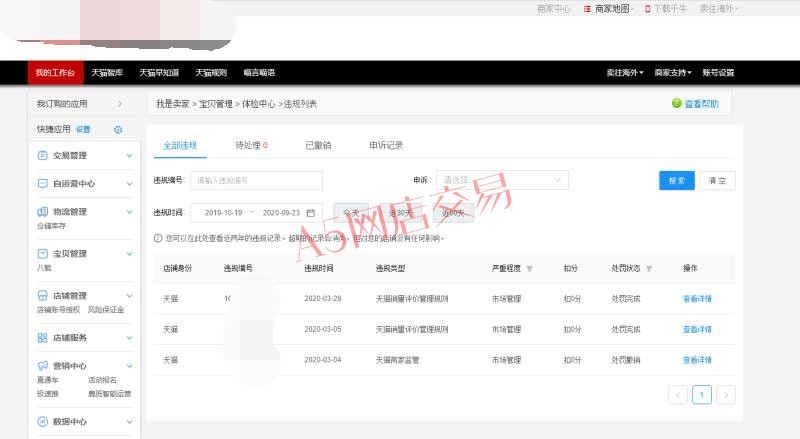
Task: Open 天猫早知道 nav item
Action: (x=159, y=72)
